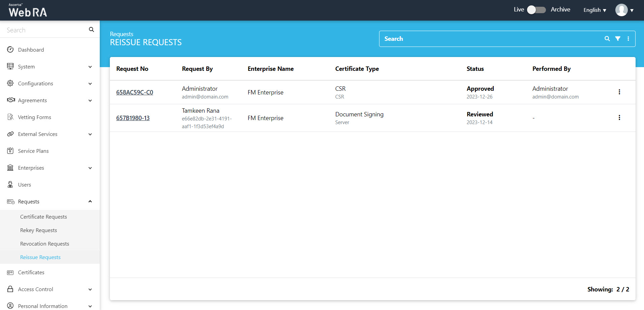Screen dimensions: 644x310
Task: Click the Dashboard gauge icon
Action: [x=10, y=50]
